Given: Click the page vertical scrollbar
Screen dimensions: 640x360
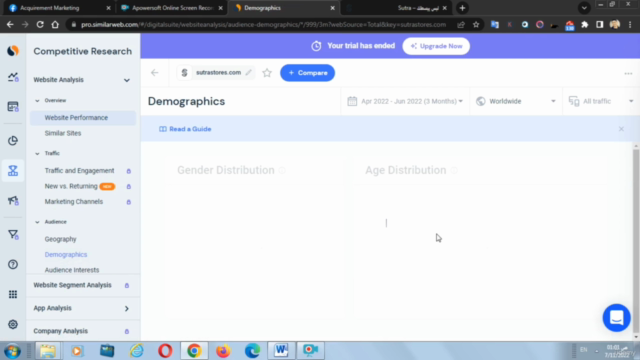Looking at the screenshot, I should [636, 241].
